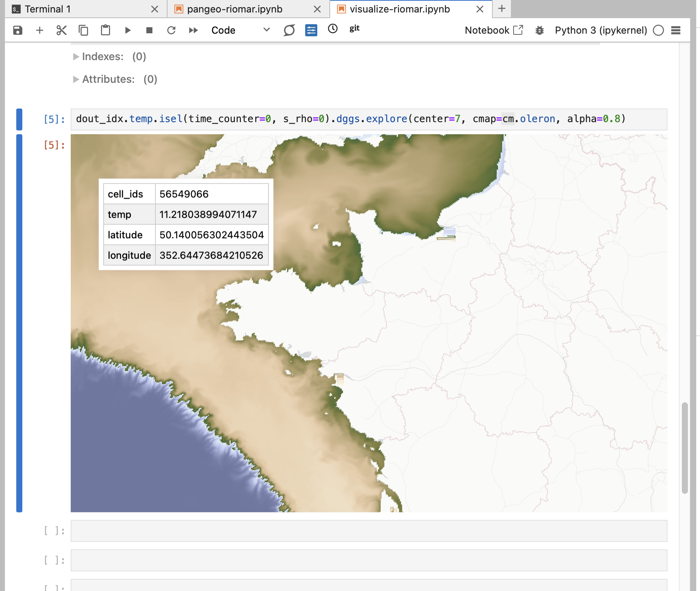
Task: Switch to the pangeo-riomar.ipynb tab
Action: point(234,9)
